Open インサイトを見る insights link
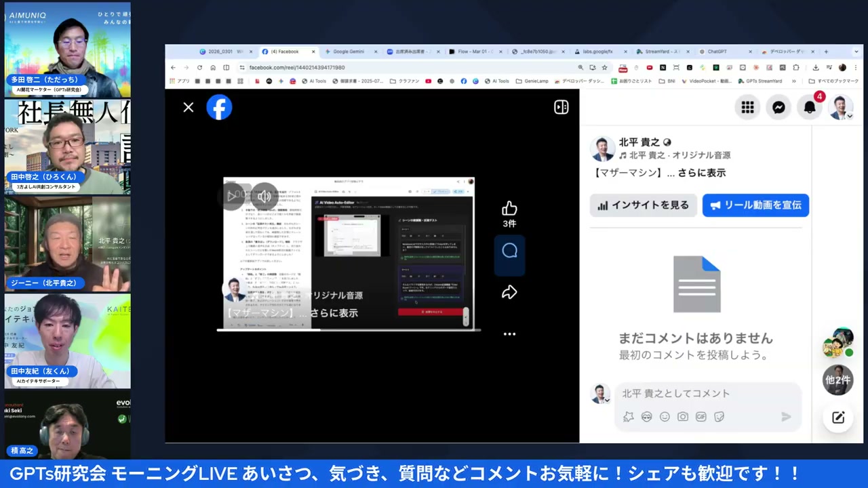 (643, 205)
